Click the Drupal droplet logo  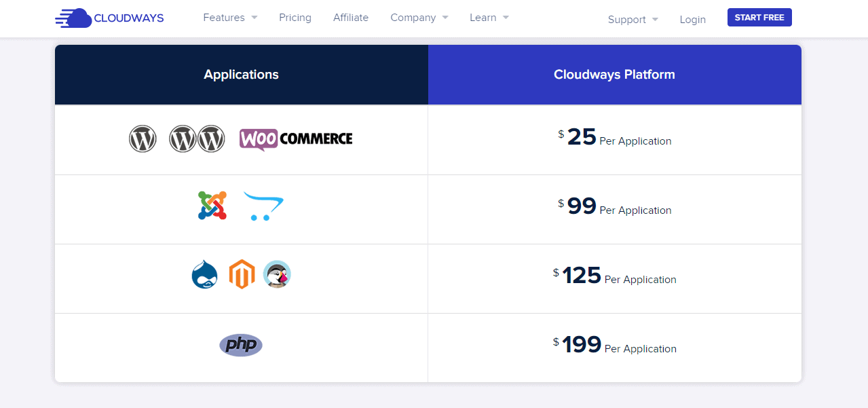coord(205,275)
